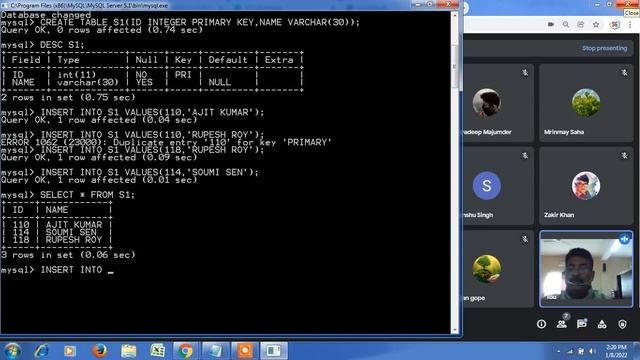640x360 pixels.
Task: Select Zakir Khan's participant tile
Action: click(586, 186)
